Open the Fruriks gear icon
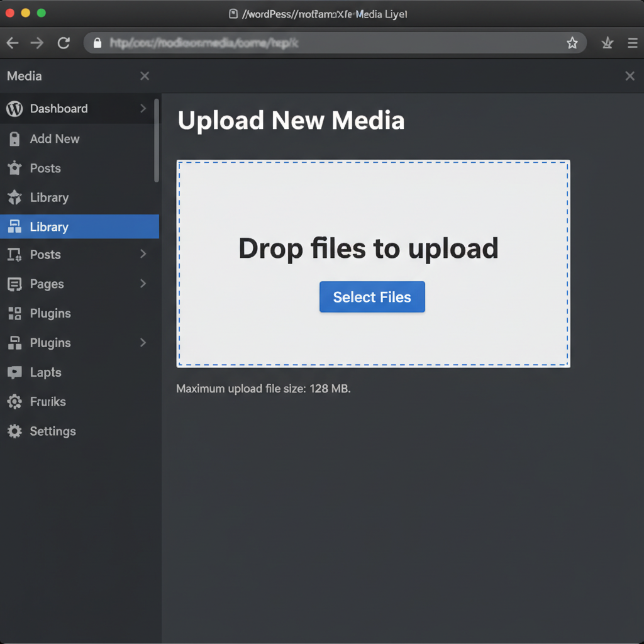 (x=14, y=402)
